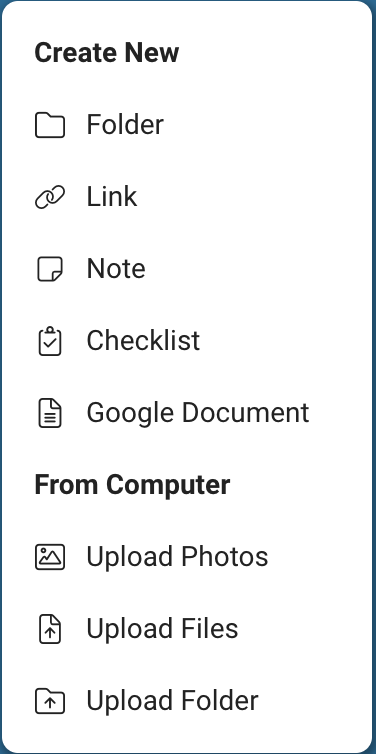
Task: Click the document page icon
Action: [50, 413]
